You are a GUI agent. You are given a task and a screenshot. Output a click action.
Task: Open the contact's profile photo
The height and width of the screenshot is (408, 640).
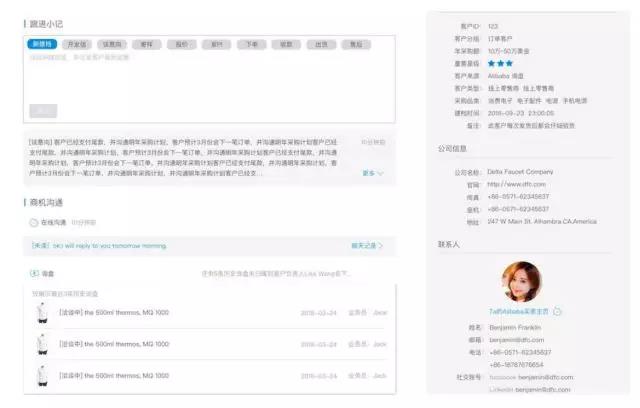click(521, 282)
